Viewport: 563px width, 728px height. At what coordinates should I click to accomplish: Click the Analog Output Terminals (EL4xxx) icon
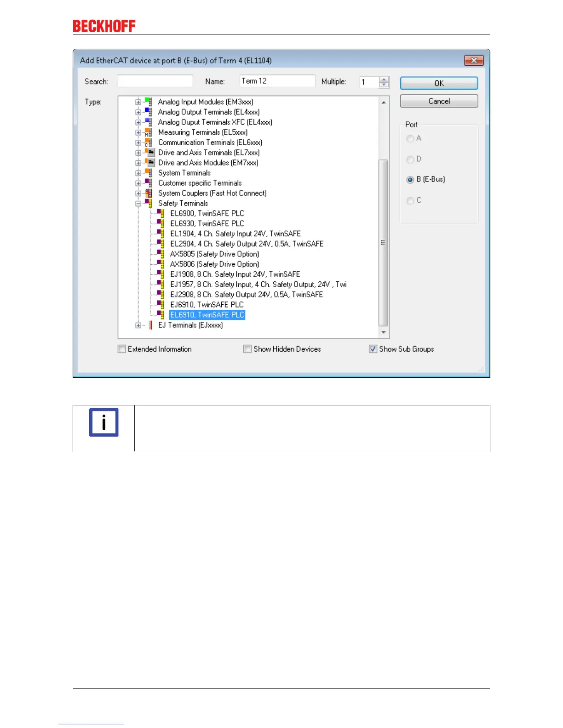point(148,112)
